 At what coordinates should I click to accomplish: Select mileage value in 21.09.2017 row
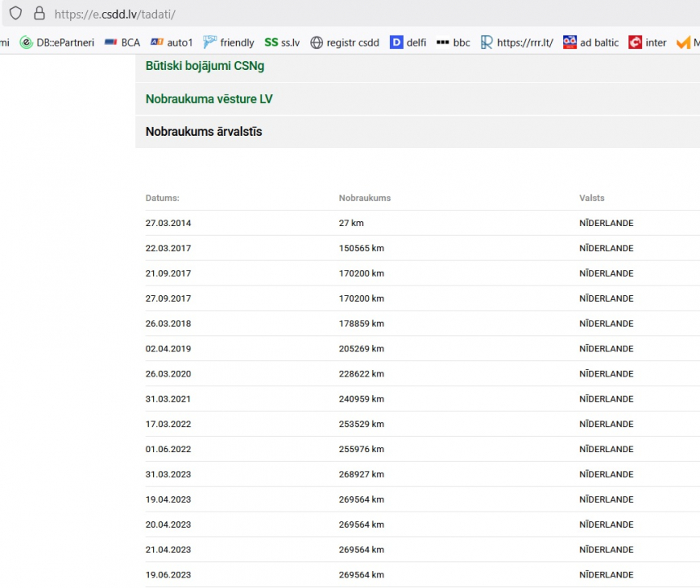(x=361, y=273)
